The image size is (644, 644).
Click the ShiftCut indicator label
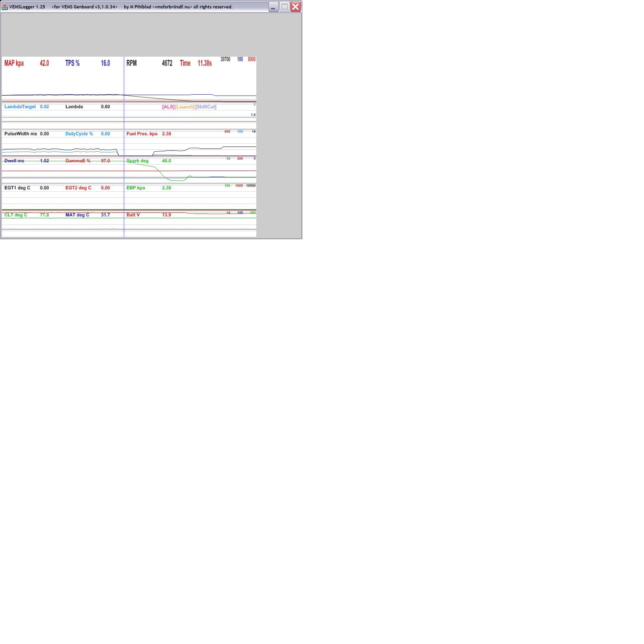(x=206, y=107)
